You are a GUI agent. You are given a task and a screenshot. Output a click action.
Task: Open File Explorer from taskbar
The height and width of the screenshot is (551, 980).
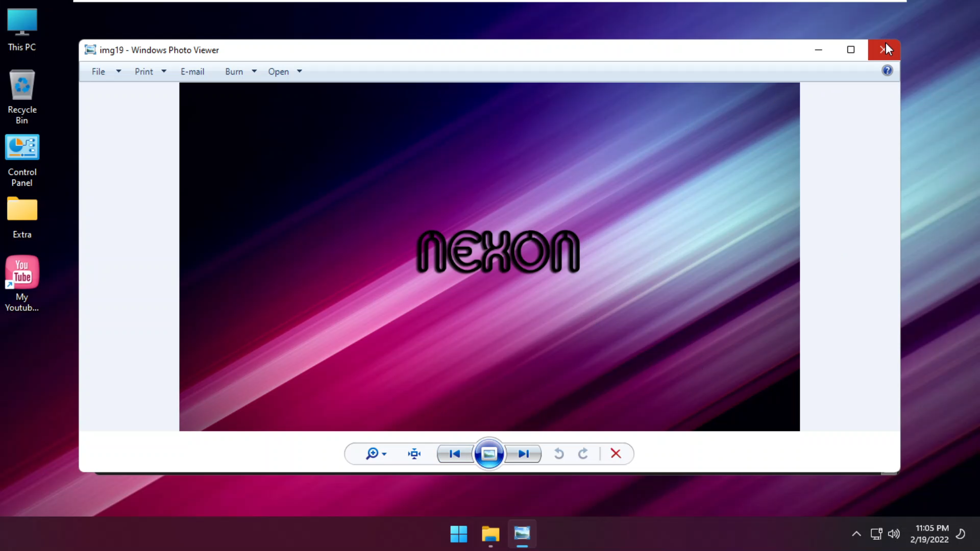pyautogui.click(x=491, y=534)
